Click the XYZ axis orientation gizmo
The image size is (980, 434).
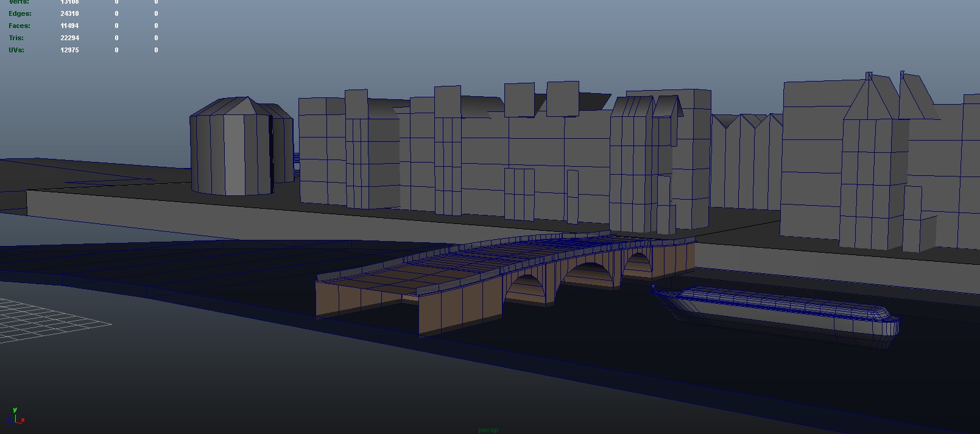(16, 417)
